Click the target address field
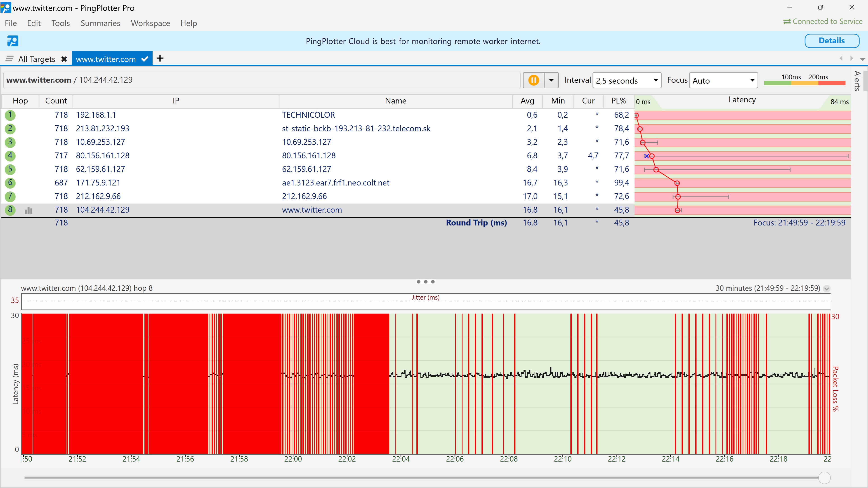 tap(262, 80)
